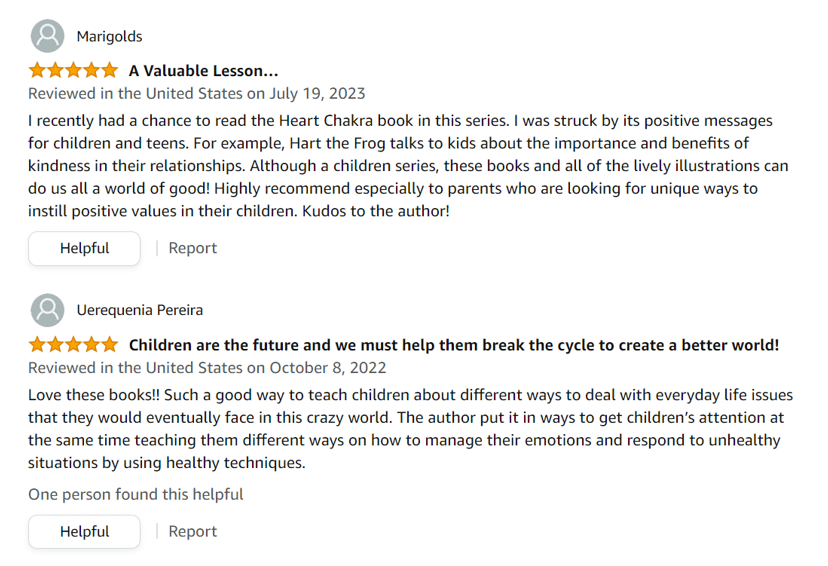The image size is (828, 566).
Task: Click the One person found this helpful text
Action: (x=136, y=495)
